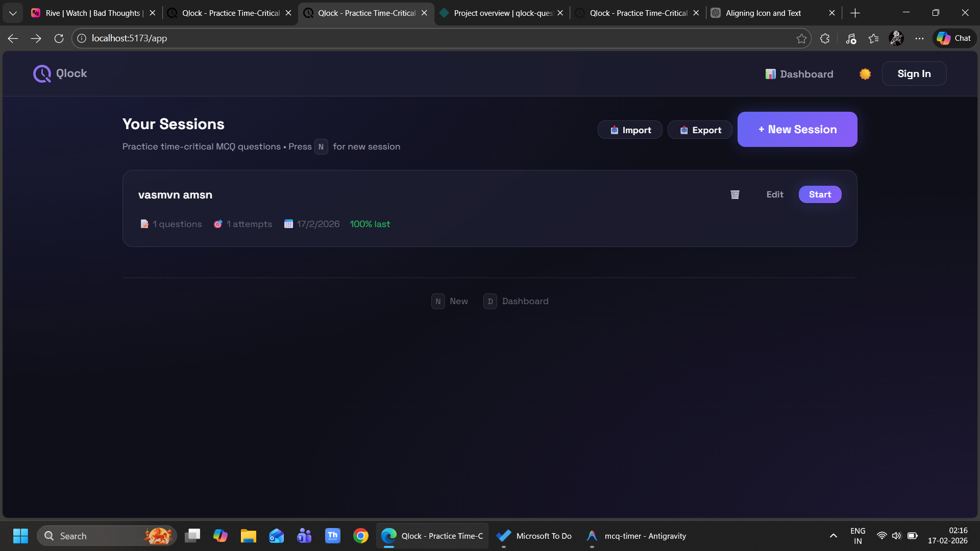Viewport: 980px width, 551px height.
Task: Click the Qlock logo icon
Action: coord(42,73)
